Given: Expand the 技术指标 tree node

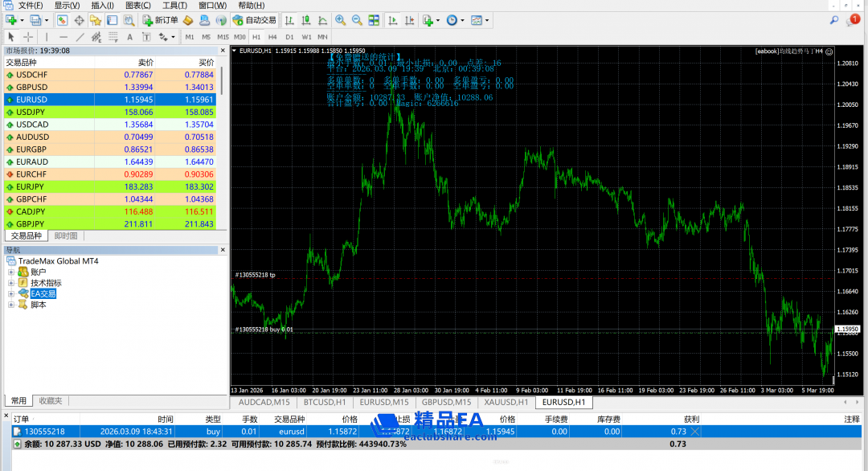Looking at the screenshot, I should [11, 283].
